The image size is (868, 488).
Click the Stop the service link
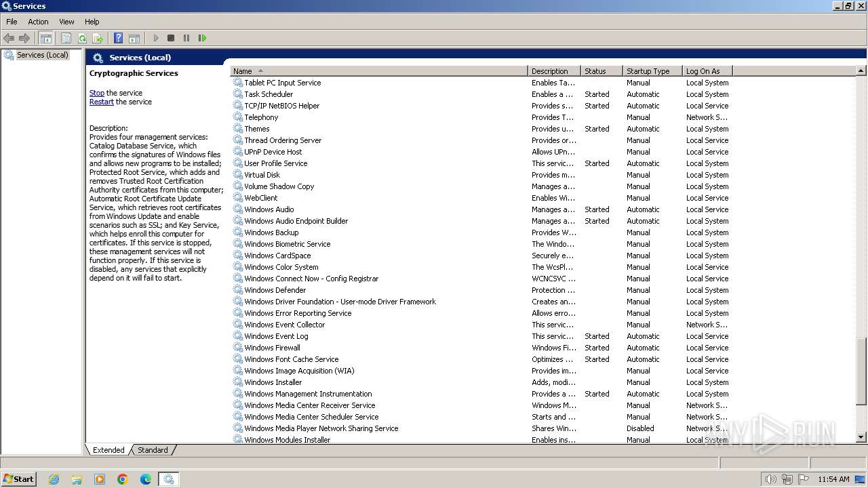[97, 93]
